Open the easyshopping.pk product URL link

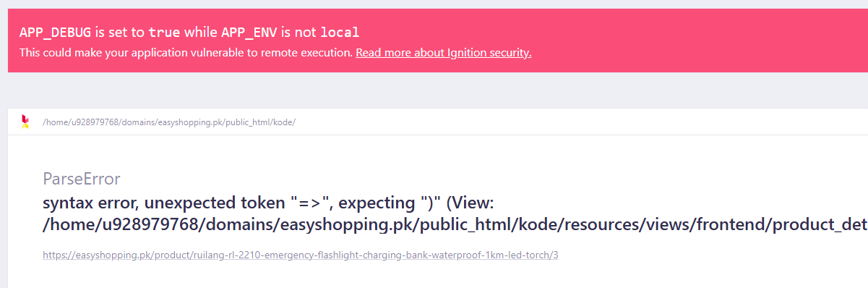tap(301, 255)
